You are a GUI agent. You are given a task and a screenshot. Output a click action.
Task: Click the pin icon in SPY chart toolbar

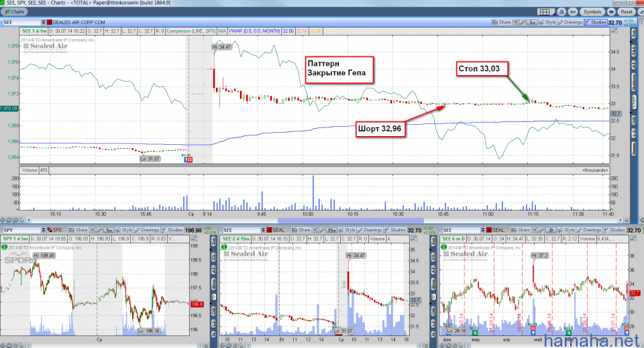tap(100, 230)
